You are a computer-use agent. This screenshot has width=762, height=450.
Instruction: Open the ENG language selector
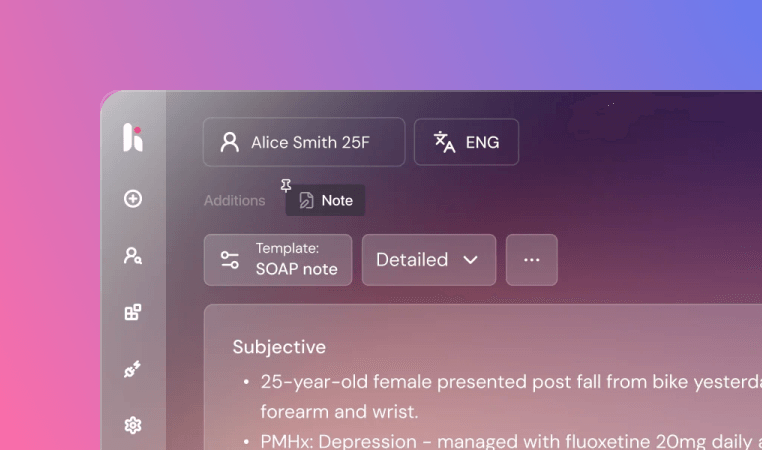point(466,142)
